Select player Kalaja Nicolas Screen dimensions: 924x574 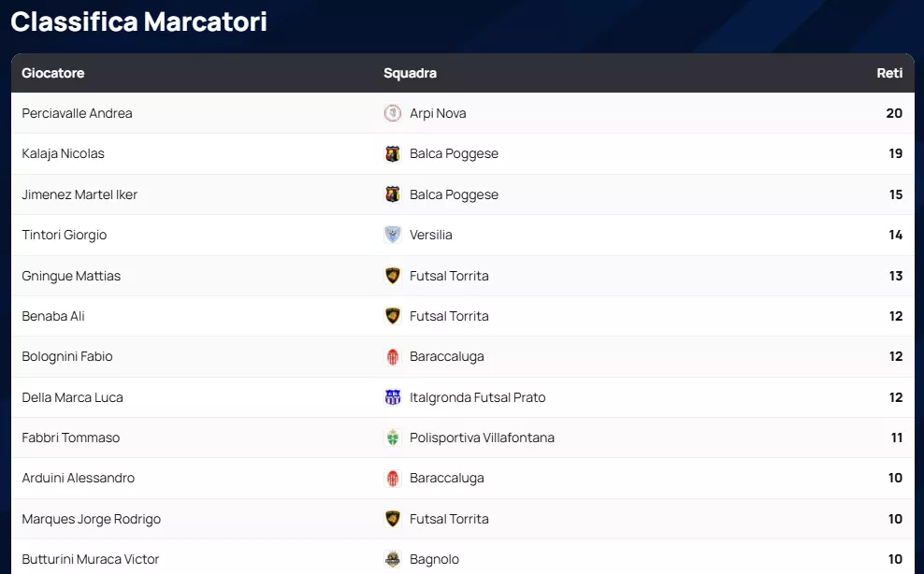pyautogui.click(x=64, y=153)
